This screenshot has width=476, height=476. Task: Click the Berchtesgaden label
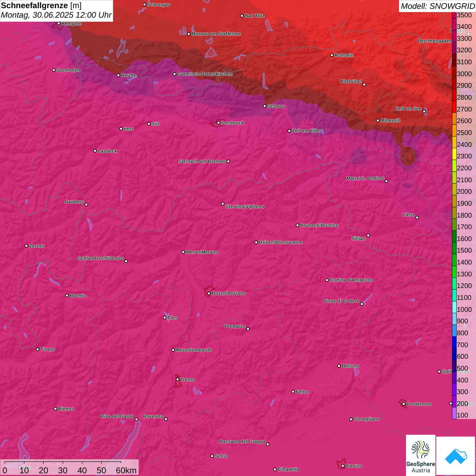point(435,41)
